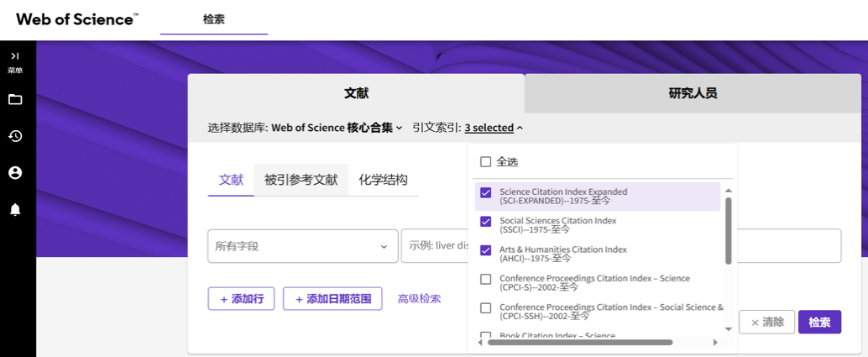Open the 所有字段 field dropdown
The height and width of the screenshot is (357, 868).
click(x=302, y=246)
